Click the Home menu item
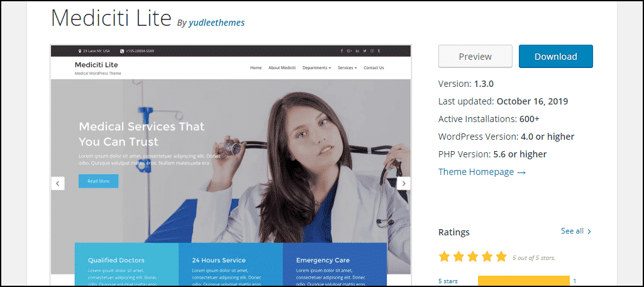The width and height of the screenshot is (644, 287). 256,68
